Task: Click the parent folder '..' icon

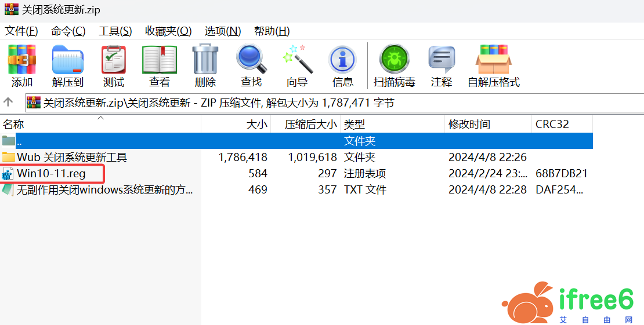Action: [8, 141]
